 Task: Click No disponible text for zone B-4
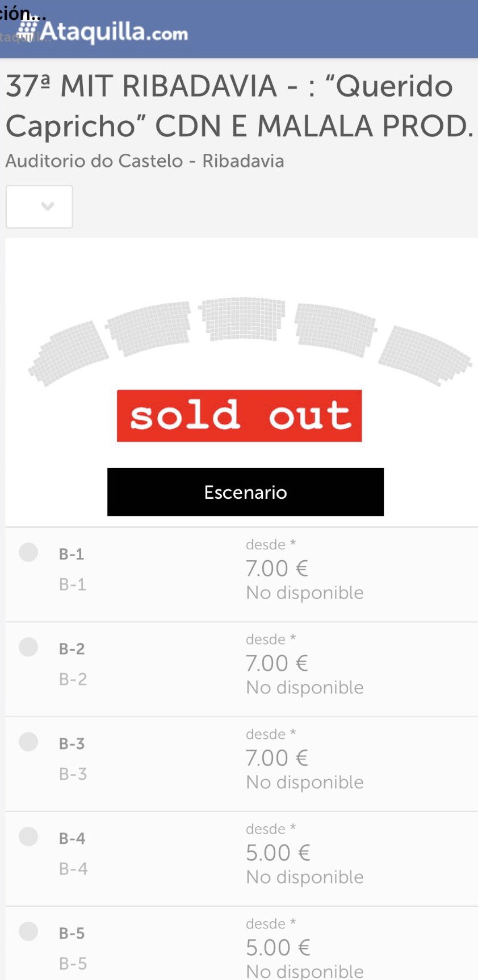tap(304, 877)
